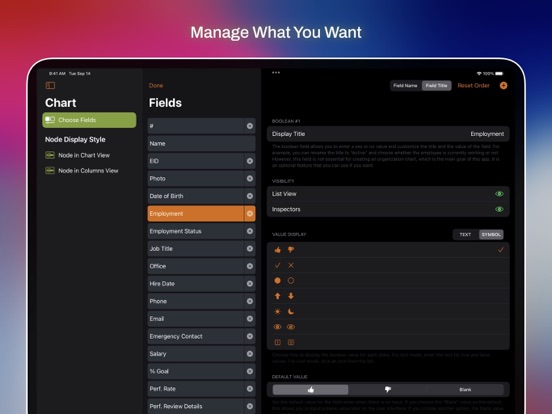Click the remove icon on Employment row
The width and height of the screenshot is (552, 414).
pyautogui.click(x=250, y=214)
